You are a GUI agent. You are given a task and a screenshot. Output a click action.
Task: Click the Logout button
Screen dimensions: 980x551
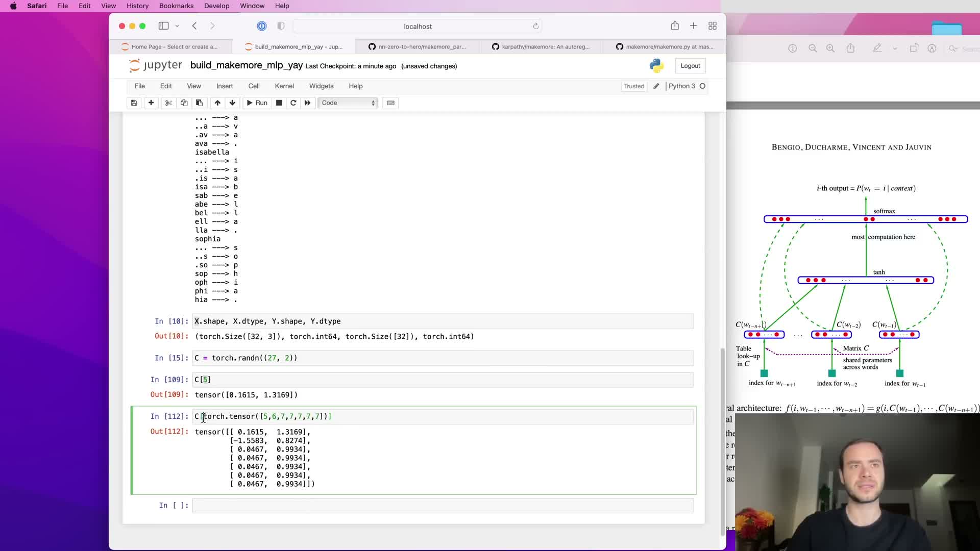pos(690,66)
